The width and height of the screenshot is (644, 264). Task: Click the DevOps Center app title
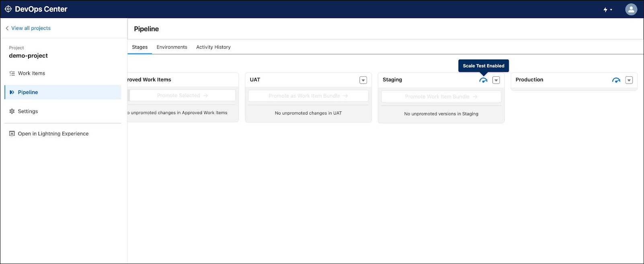[x=41, y=9]
